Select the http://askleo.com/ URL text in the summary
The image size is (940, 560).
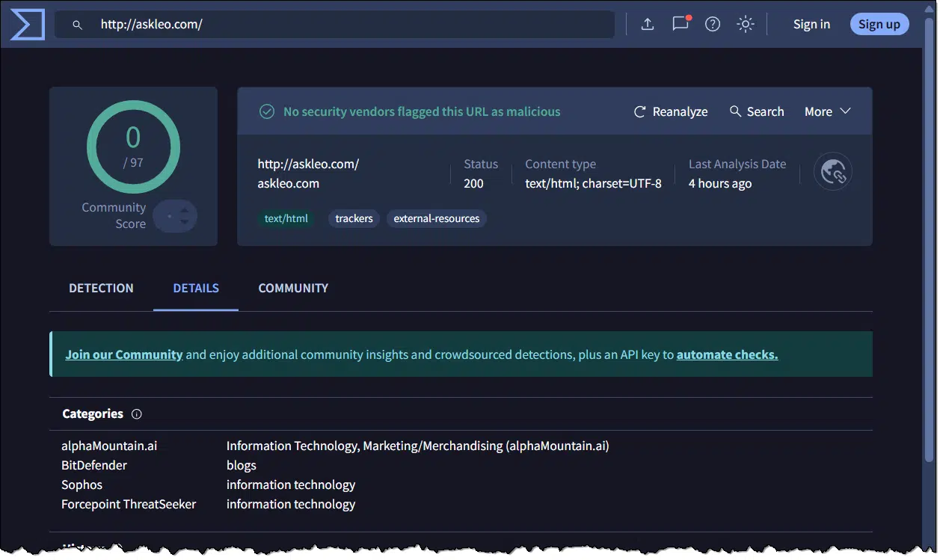click(x=308, y=164)
